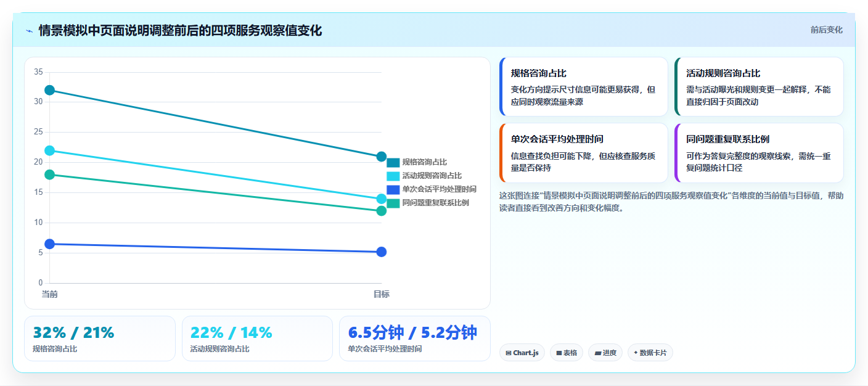
Task: Click the 10 tick on the y-axis
Action: click(38, 223)
